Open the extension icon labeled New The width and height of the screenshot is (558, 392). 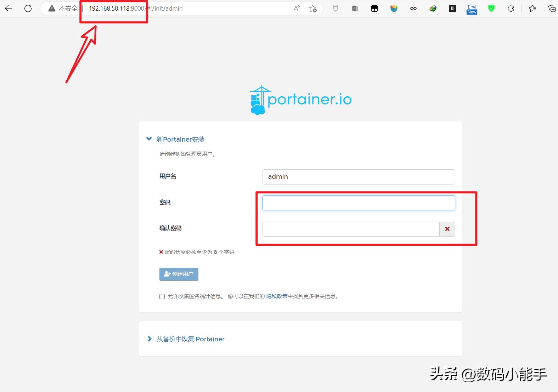point(472,9)
